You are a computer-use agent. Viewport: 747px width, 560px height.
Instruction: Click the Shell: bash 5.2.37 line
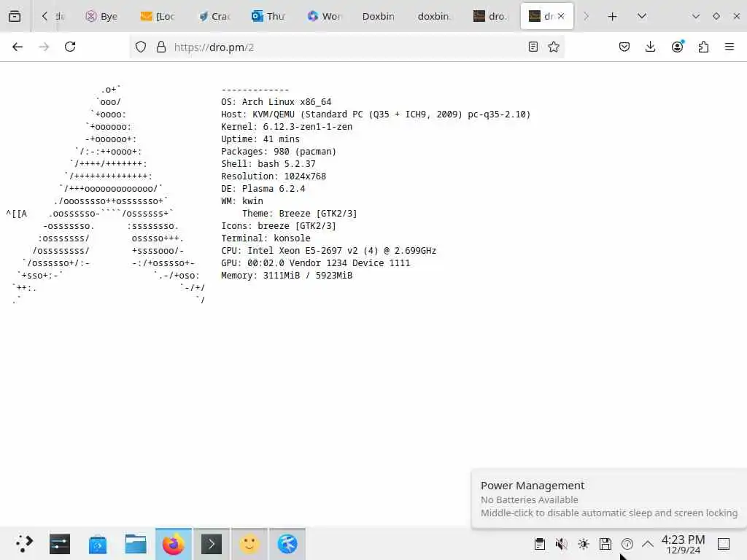point(268,164)
